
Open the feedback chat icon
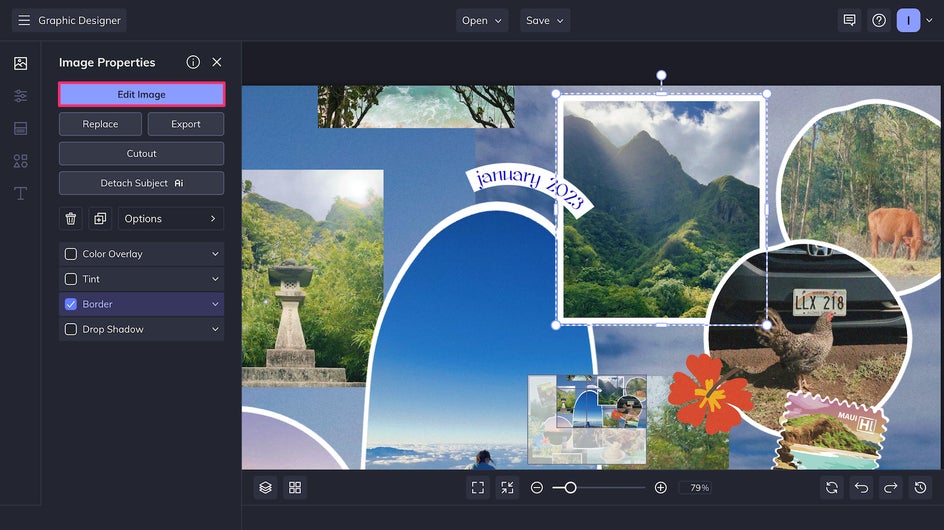[x=849, y=20]
